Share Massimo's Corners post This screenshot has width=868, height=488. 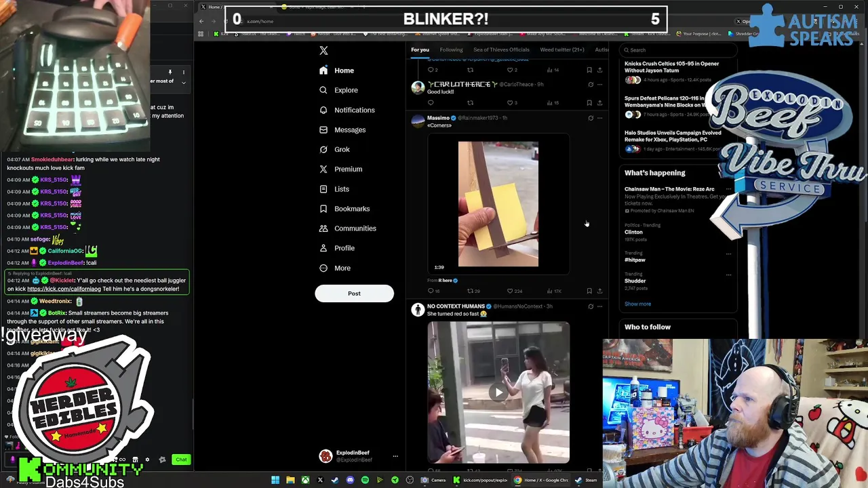pyautogui.click(x=599, y=291)
